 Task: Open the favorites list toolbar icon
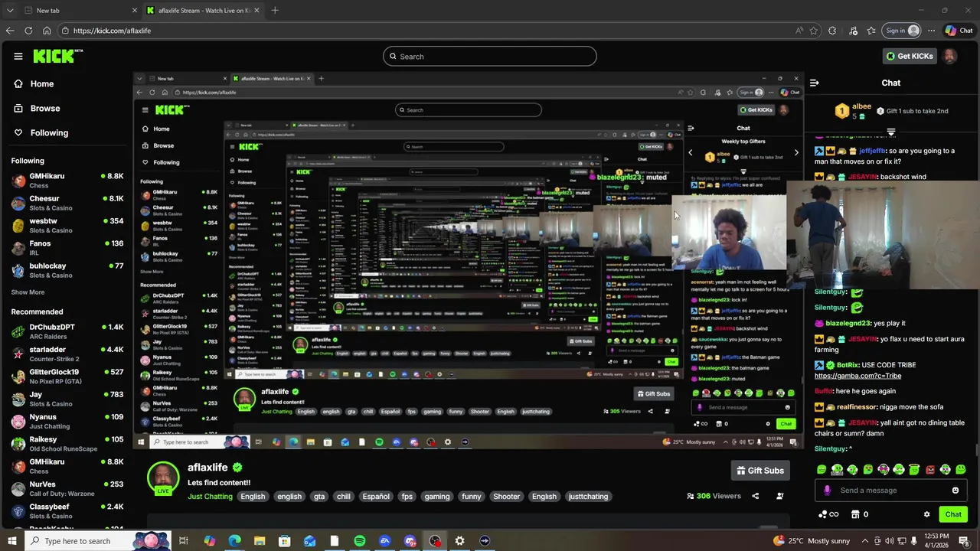click(x=871, y=31)
